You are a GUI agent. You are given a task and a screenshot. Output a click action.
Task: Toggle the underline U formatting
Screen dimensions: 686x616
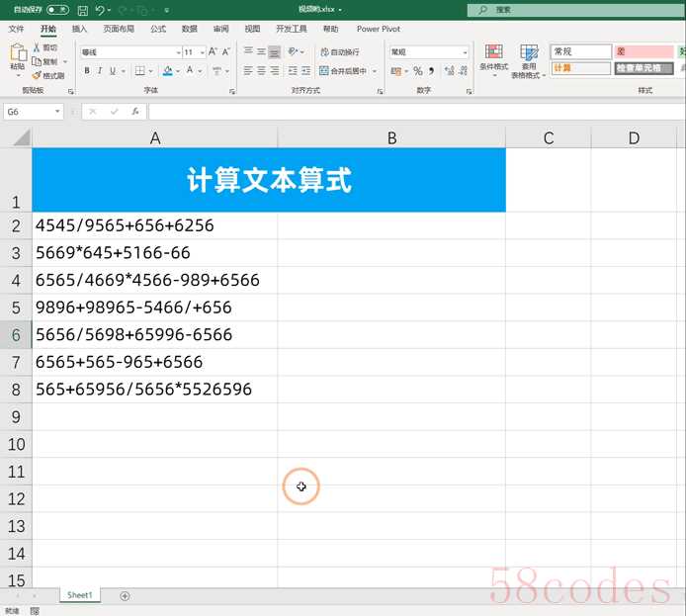pos(113,71)
